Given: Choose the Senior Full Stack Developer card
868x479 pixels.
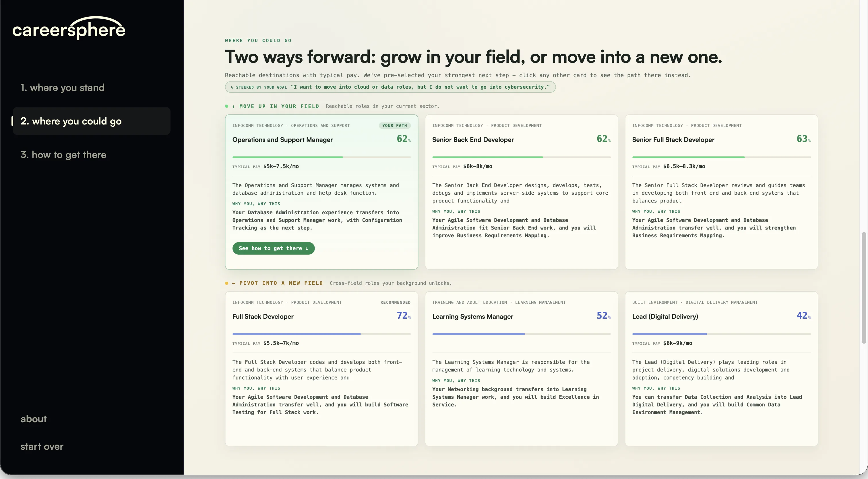Looking at the screenshot, I should 721,192.
